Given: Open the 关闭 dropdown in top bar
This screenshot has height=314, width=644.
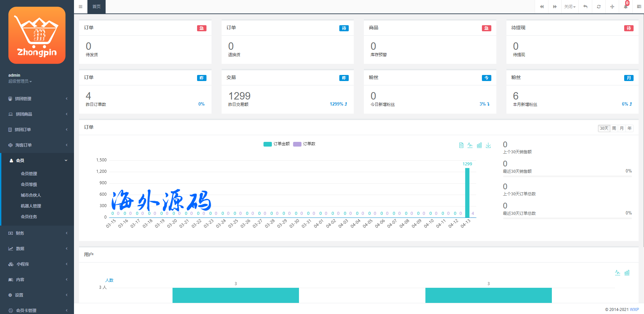Looking at the screenshot, I should pyautogui.click(x=570, y=7).
